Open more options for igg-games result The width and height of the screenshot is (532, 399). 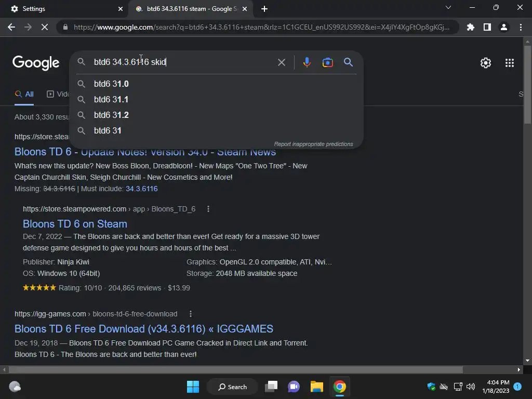tap(191, 314)
